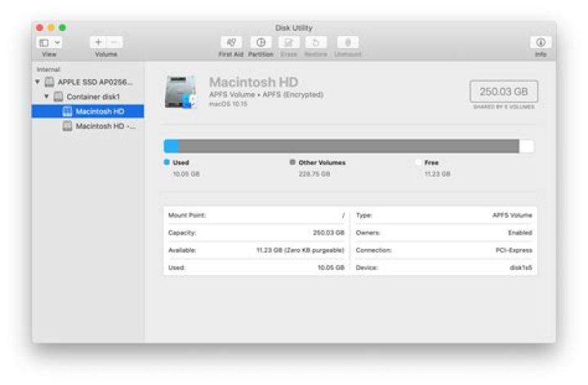The height and width of the screenshot is (385, 588).
Task: Click the Owners Enabled value
Action: (x=520, y=233)
